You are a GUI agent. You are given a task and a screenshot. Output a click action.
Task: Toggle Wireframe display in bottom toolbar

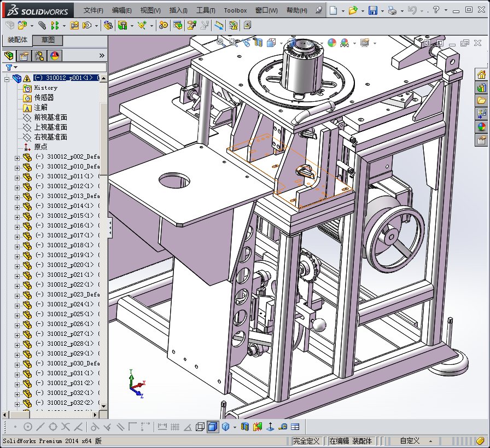[x=200, y=427]
